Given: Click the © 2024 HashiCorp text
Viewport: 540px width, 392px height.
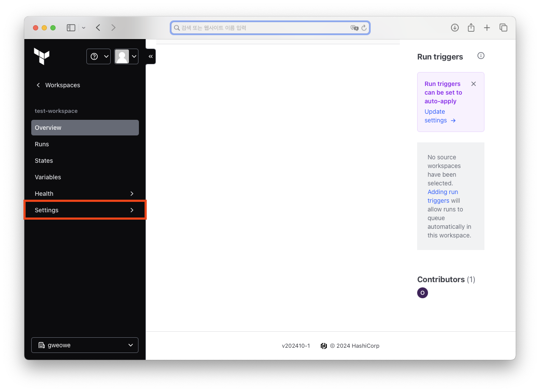Looking at the screenshot, I should 355,346.
